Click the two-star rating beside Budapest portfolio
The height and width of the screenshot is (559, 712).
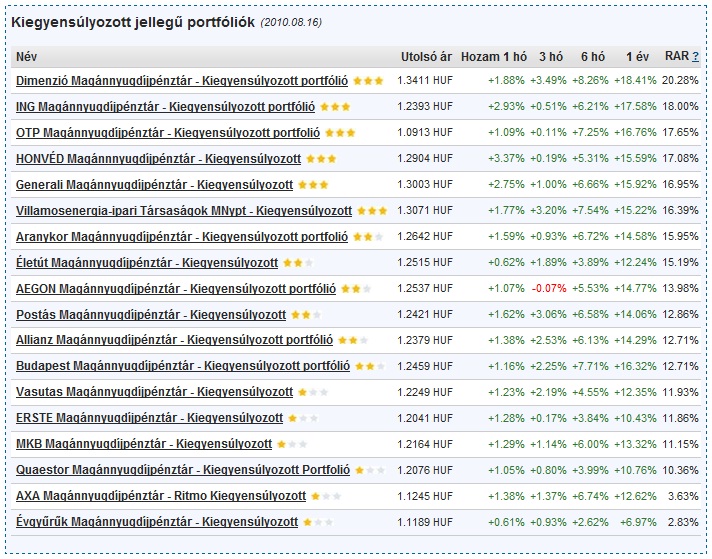click(x=370, y=366)
